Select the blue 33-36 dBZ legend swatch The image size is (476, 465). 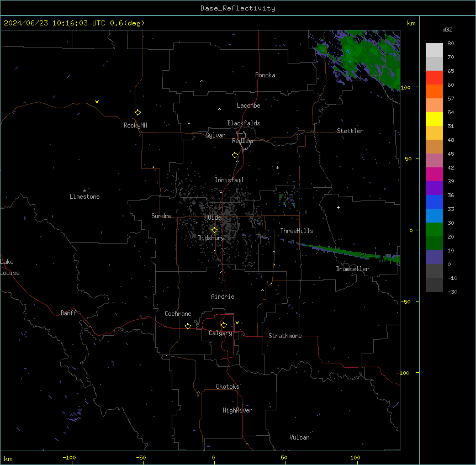point(434,202)
